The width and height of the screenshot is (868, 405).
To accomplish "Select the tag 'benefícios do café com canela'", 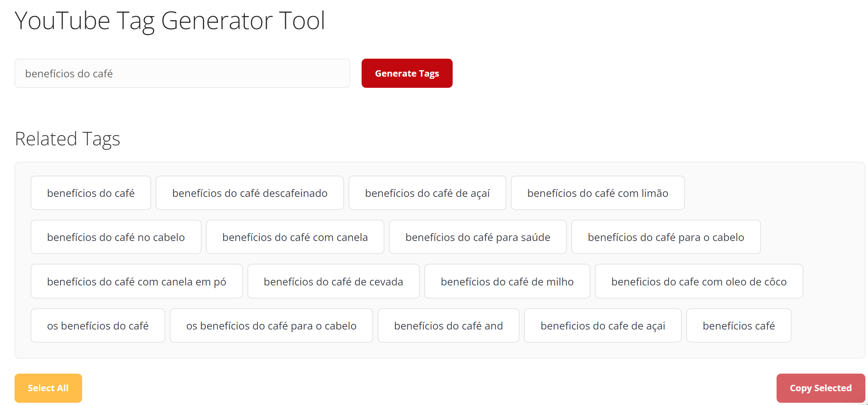I will coord(295,237).
